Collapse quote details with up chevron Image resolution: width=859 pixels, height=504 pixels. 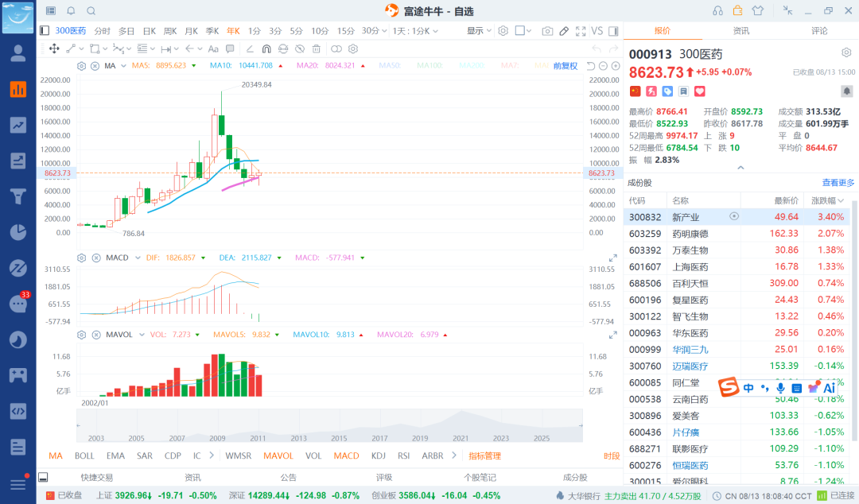[x=740, y=168]
